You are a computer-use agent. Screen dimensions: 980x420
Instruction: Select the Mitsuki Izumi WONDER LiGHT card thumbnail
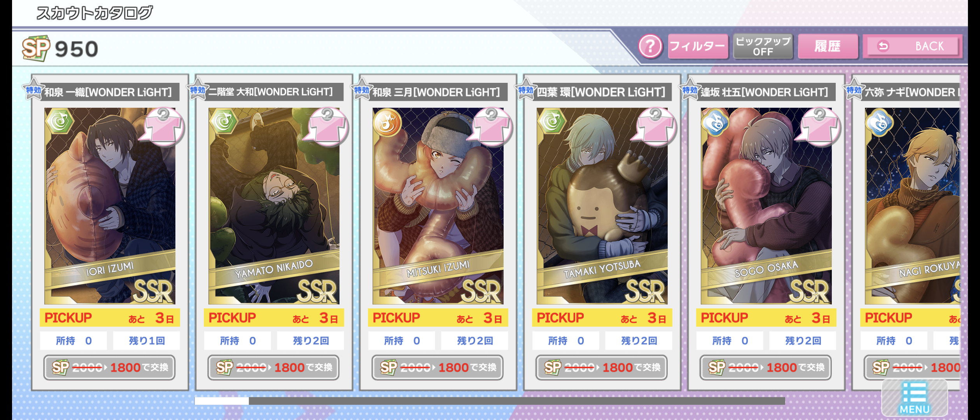(438, 206)
